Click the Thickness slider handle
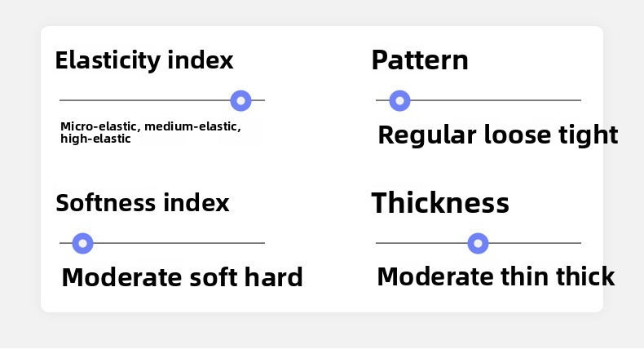644x349 pixels. coord(479,243)
